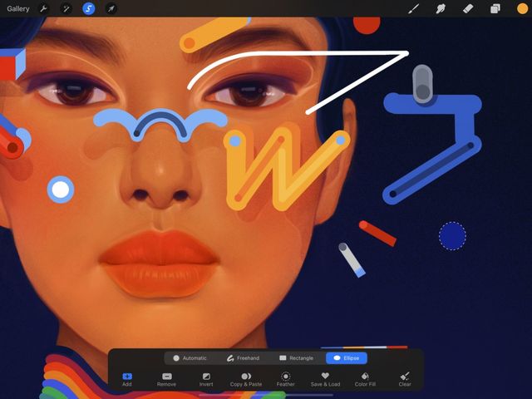Image resolution: width=532 pixels, height=399 pixels.
Task: Activate the Transform arrow tool
Action: tap(111, 9)
